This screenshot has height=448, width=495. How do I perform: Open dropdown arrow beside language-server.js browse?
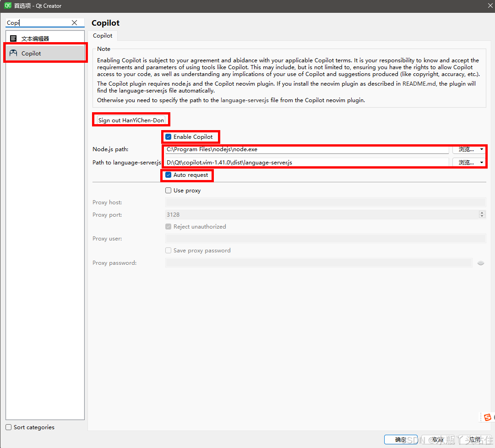pos(481,163)
